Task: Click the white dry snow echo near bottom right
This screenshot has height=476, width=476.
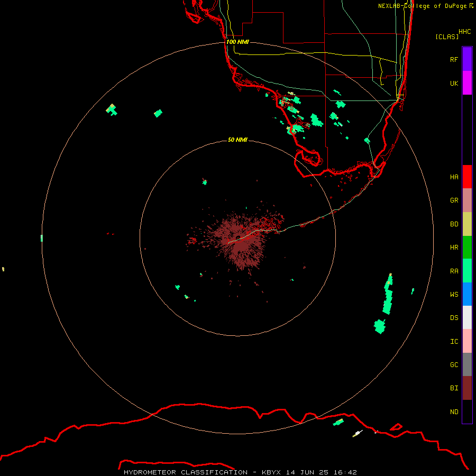Action: point(358,433)
